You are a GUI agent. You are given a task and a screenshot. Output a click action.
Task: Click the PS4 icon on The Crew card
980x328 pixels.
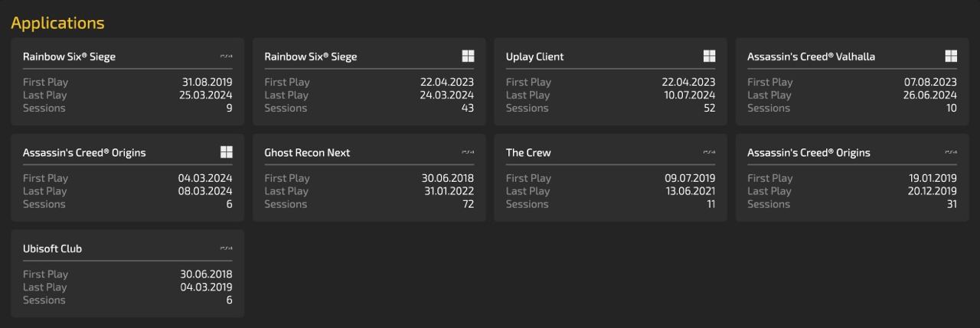(709, 152)
